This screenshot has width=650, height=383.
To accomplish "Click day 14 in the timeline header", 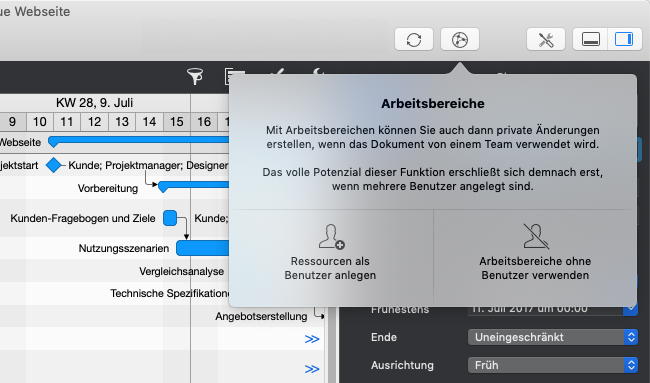I will pos(149,121).
